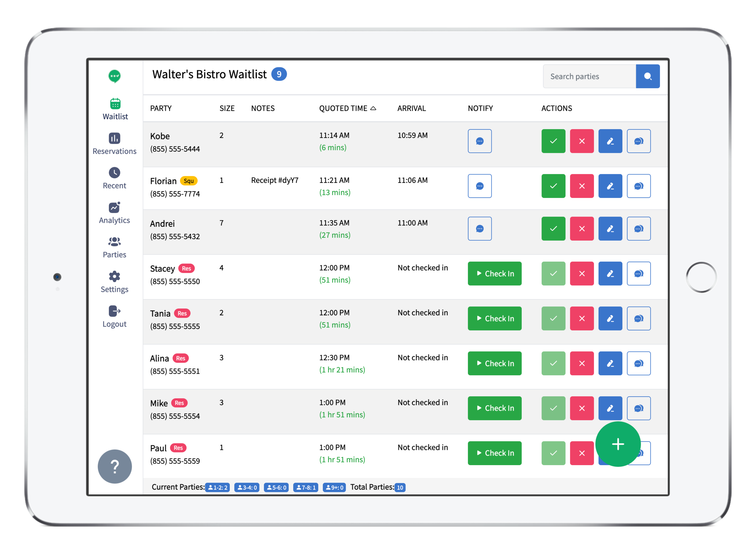Remove Florian with the red X

click(582, 186)
